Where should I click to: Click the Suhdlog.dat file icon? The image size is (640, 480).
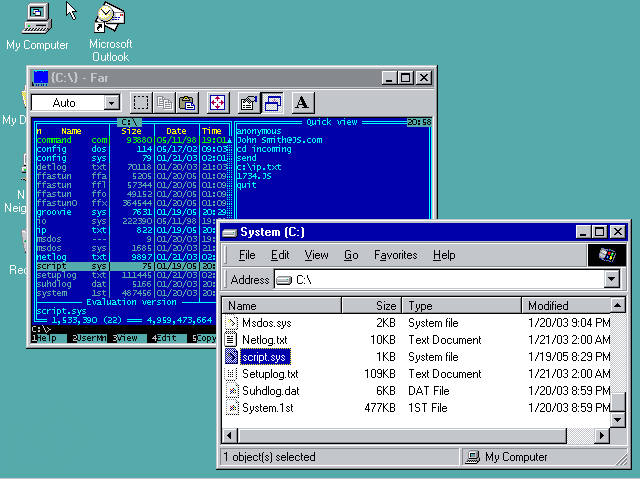click(x=232, y=391)
